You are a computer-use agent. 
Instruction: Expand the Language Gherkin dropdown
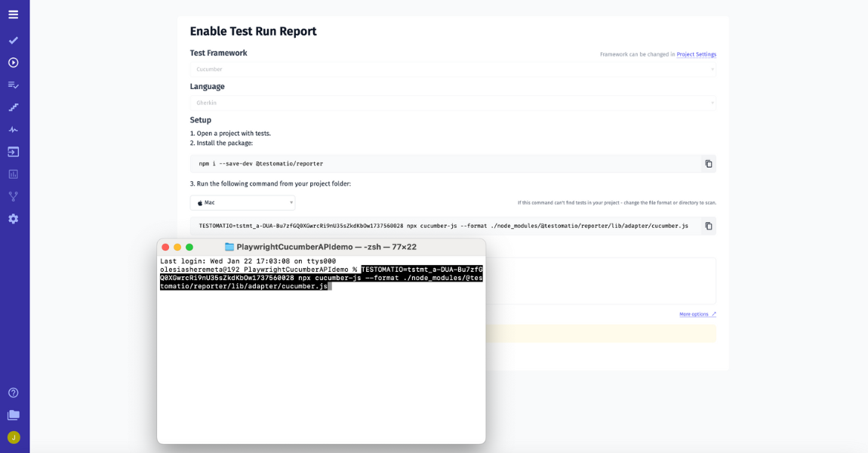pos(452,103)
